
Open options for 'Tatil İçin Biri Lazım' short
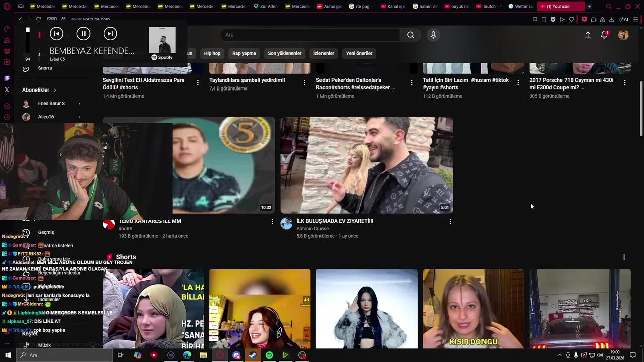coord(518,83)
